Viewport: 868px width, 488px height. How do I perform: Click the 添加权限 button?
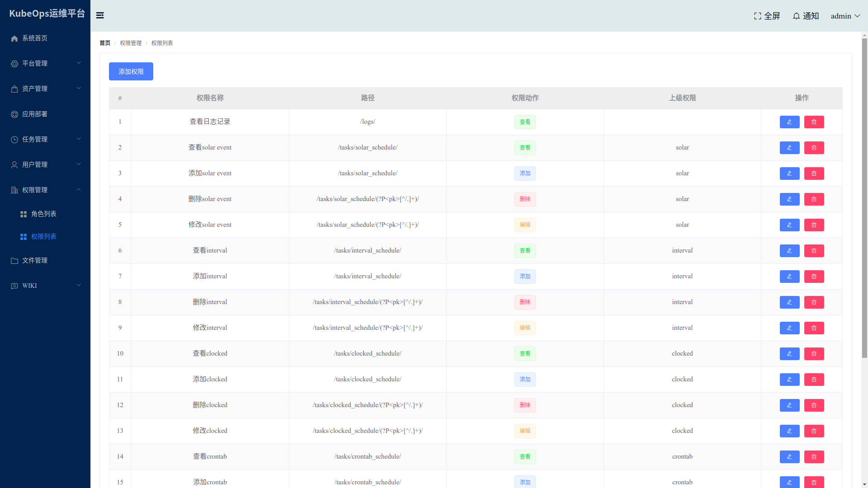click(131, 71)
